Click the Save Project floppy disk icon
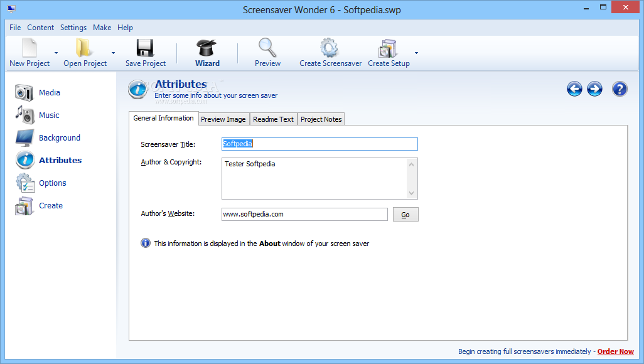The height and width of the screenshot is (364, 644). click(146, 48)
